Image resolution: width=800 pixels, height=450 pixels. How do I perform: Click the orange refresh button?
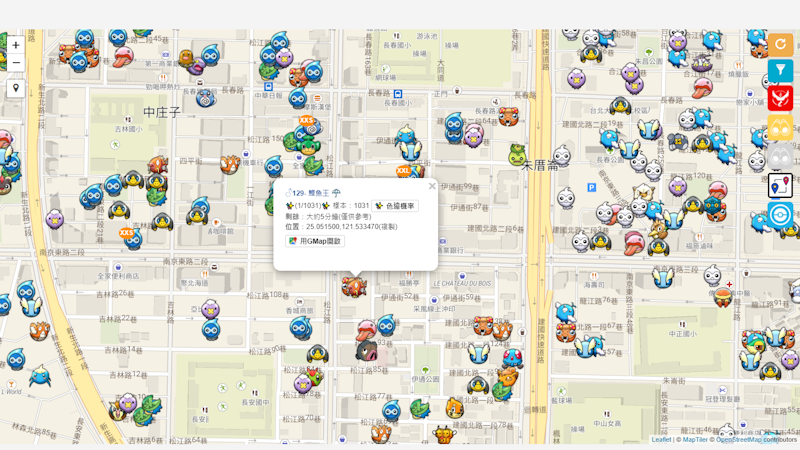[780, 44]
